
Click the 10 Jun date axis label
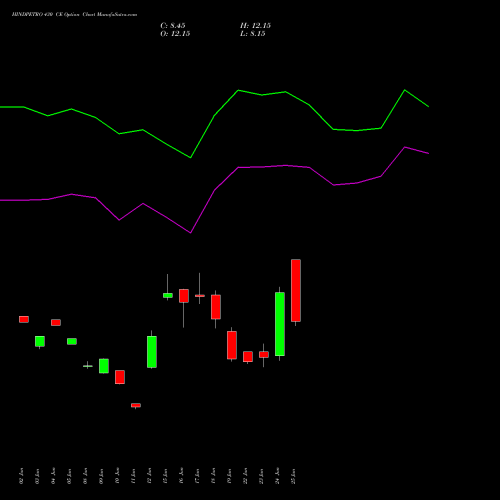pos(118,476)
